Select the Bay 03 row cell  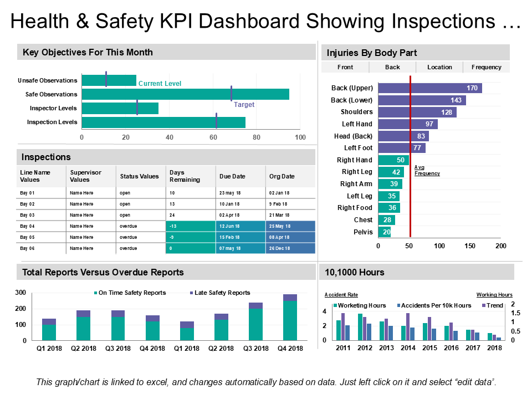42,215
